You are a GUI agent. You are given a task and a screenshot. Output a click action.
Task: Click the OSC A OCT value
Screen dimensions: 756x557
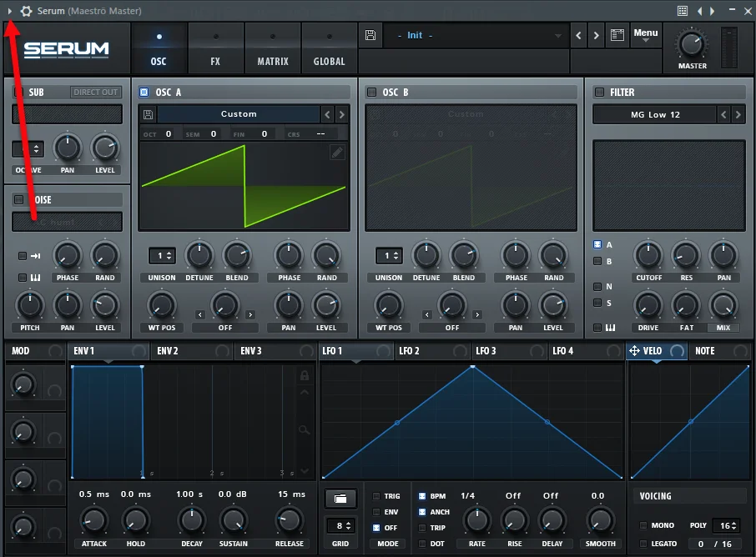point(169,134)
